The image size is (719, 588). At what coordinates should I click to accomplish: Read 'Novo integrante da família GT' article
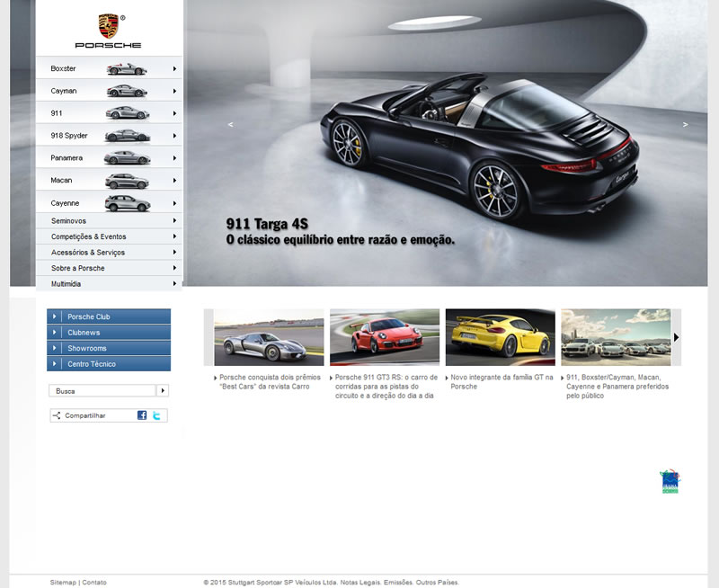click(x=502, y=381)
